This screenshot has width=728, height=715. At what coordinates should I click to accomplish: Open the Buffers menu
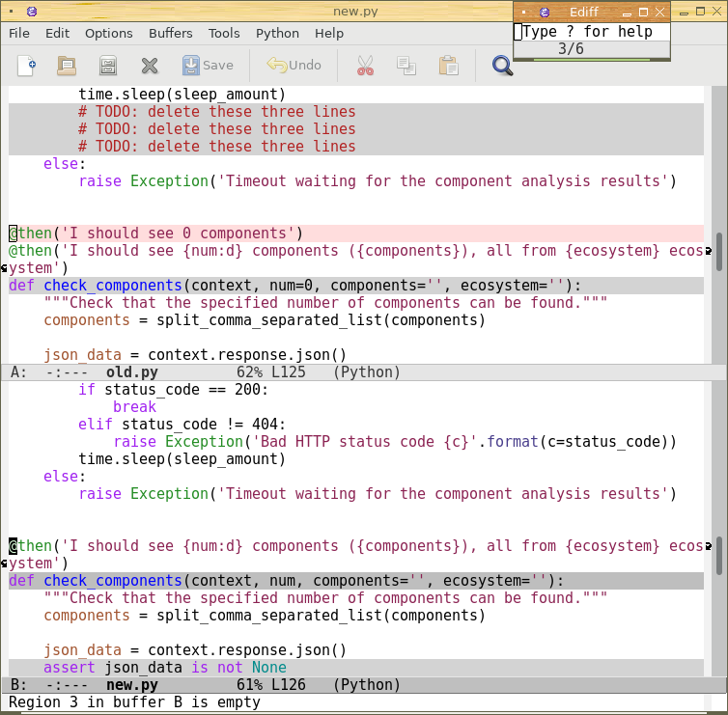point(170,33)
